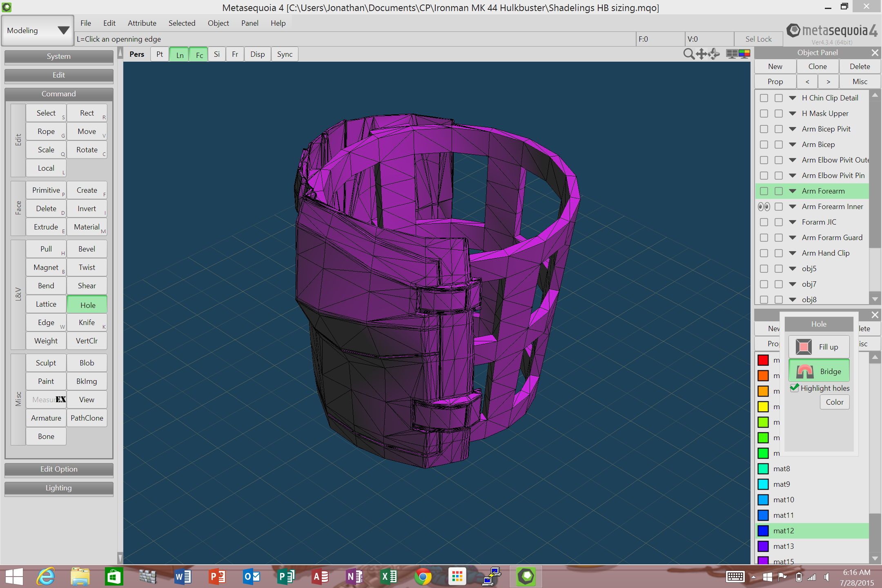The image size is (882, 588).
Task: Click the Color button in Hole panel
Action: point(835,402)
